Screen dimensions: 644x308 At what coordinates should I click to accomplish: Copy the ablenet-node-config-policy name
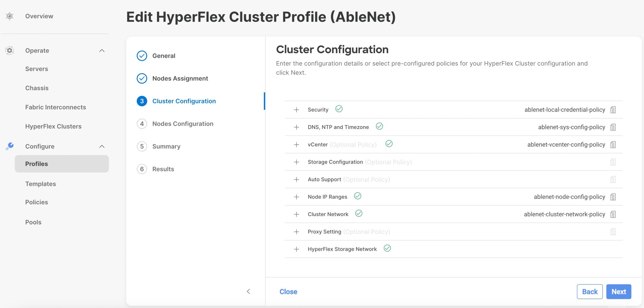point(613,197)
